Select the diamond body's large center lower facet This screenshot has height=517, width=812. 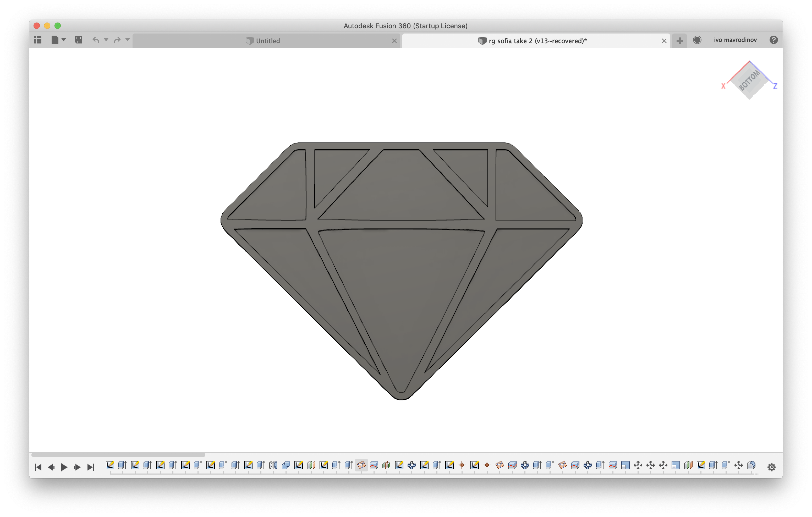[x=401, y=304]
